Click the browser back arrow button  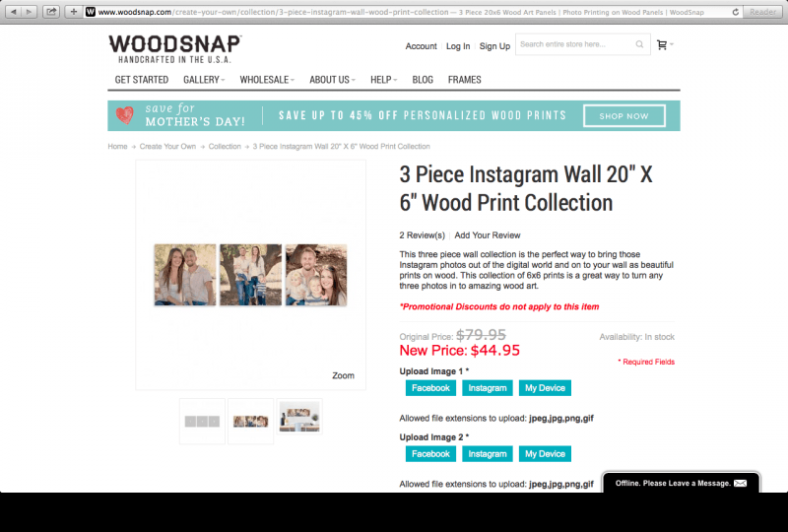pyautogui.click(x=14, y=12)
